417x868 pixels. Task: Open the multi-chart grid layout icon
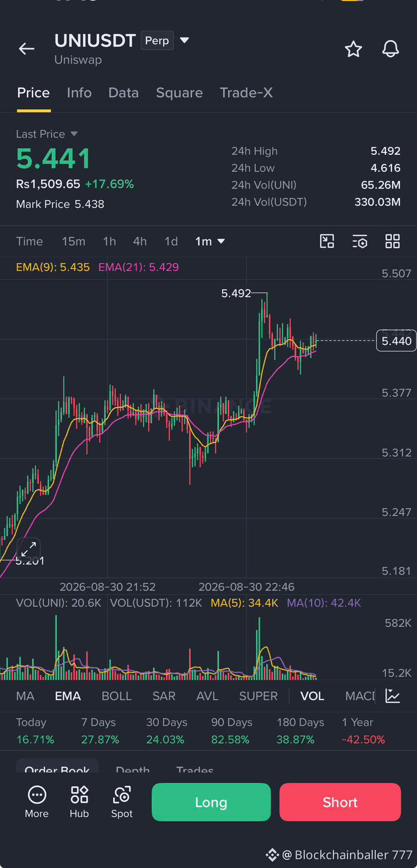(x=392, y=241)
